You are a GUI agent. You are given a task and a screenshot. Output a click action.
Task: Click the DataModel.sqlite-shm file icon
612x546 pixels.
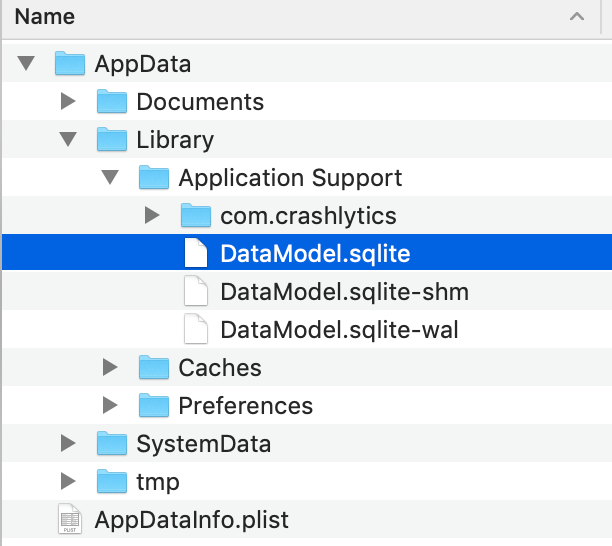click(x=196, y=291)
